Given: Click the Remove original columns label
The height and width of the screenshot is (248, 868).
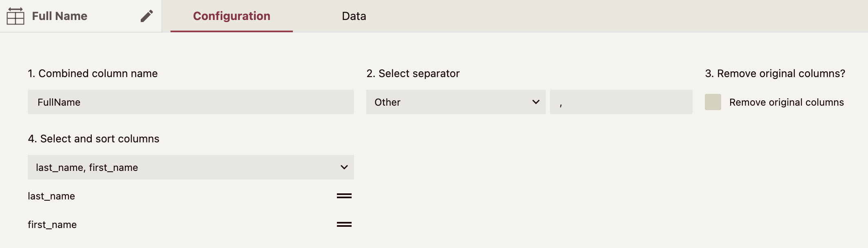Looking at the screenshot, I should [x=786, y=102].
